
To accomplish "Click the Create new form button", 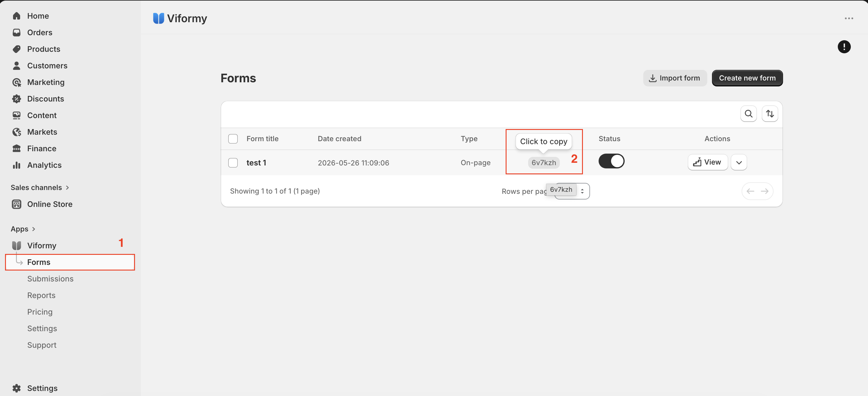I will pos(747,78).
